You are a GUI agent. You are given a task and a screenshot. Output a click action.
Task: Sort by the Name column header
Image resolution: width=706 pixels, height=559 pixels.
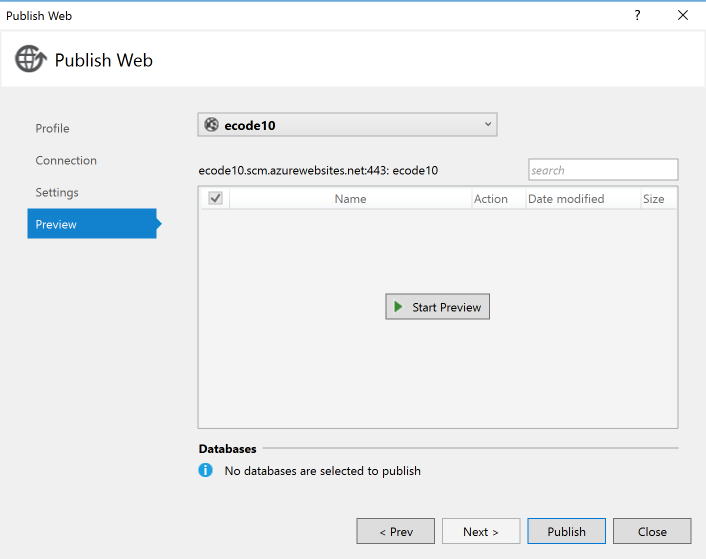coord(350,199)
